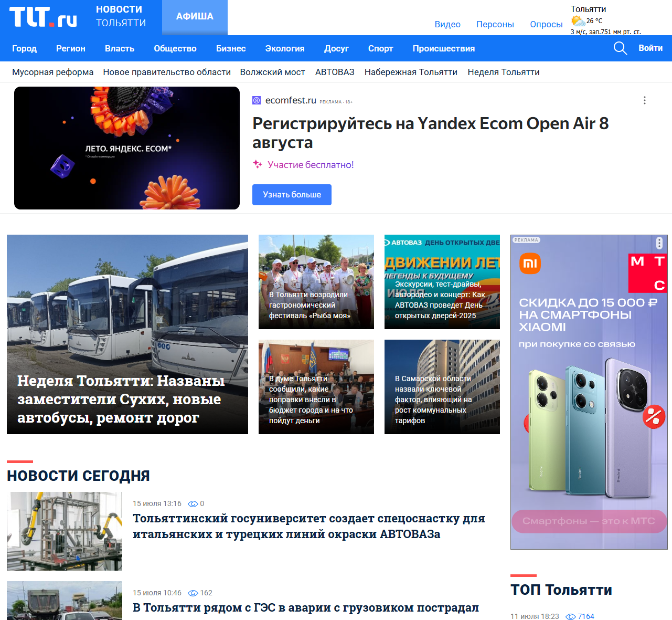Open the Xiaomi discount MTS ad
The height and width of the screenshot is (620, 672).
click(x=589, y=392)
